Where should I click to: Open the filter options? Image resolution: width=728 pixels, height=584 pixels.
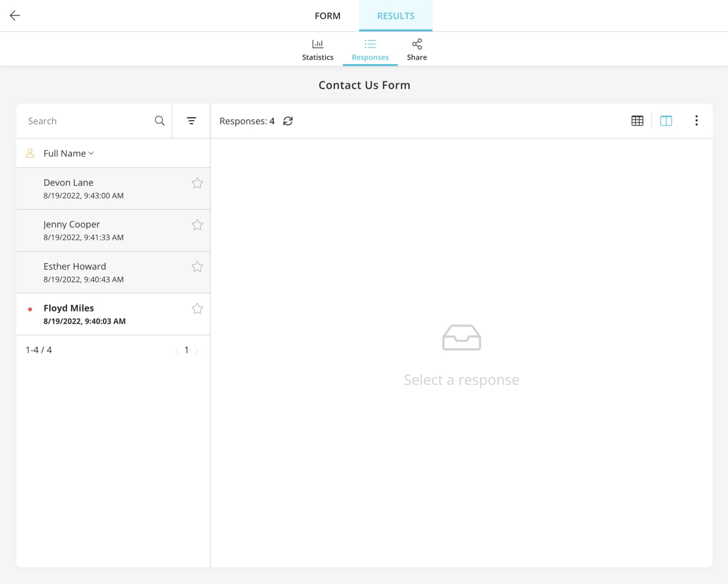pyautogui.click(x=191, y=120)
